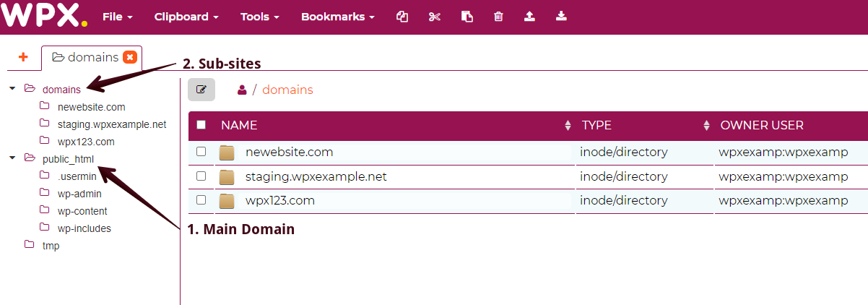Open the wp-content folder in the tree
The width and height of the screenshot is (868, 305).
pos(82,211)
